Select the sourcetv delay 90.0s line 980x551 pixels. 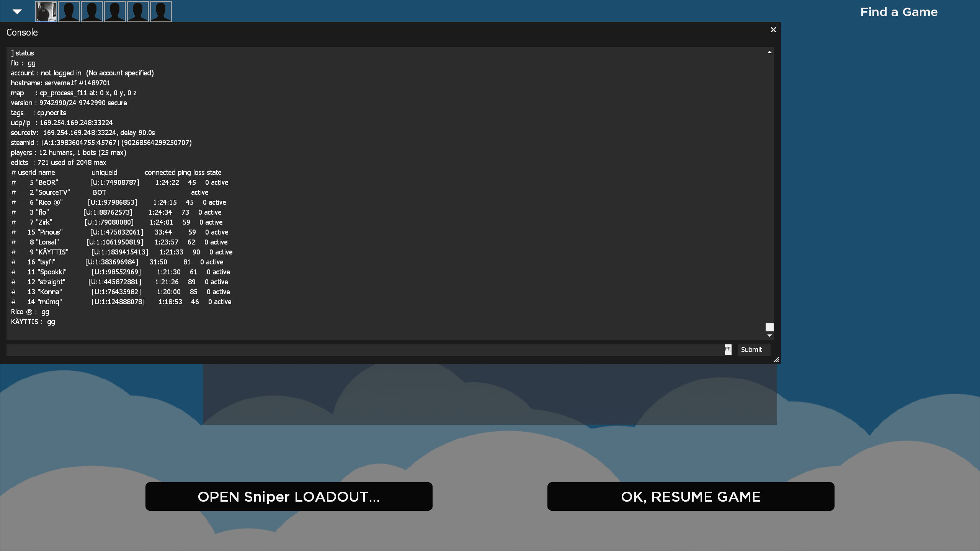[x=83, y=133]
